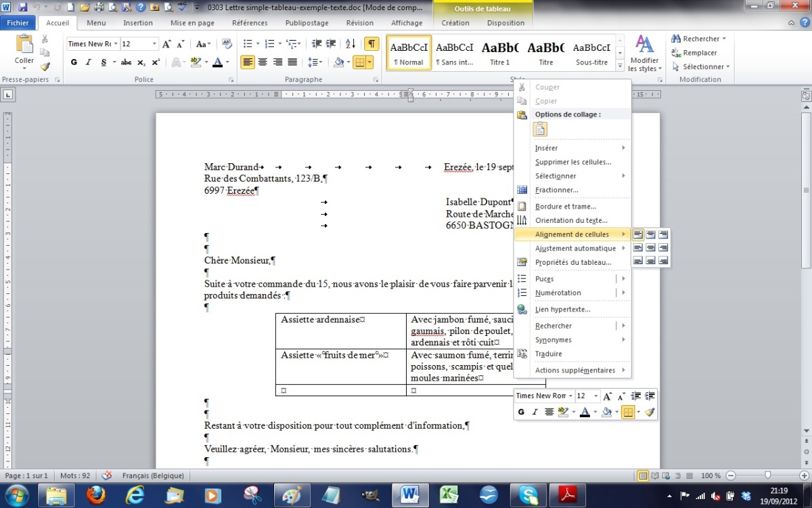Open the change case Aa dropdown
812x508 pixels.
[203, 44]
